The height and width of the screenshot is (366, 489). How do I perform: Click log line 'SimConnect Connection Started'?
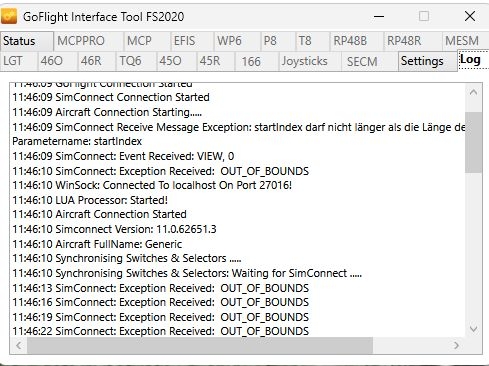[x=111, y=97]
